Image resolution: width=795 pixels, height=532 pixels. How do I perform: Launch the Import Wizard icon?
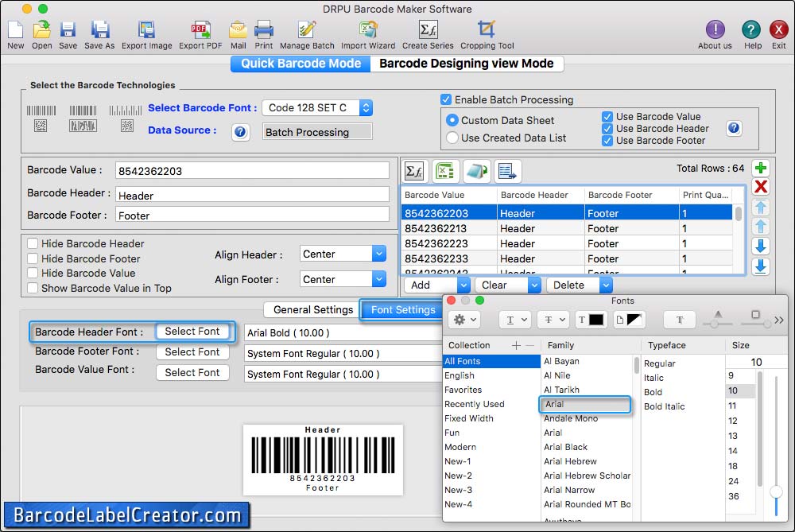[x=368, y=30]
